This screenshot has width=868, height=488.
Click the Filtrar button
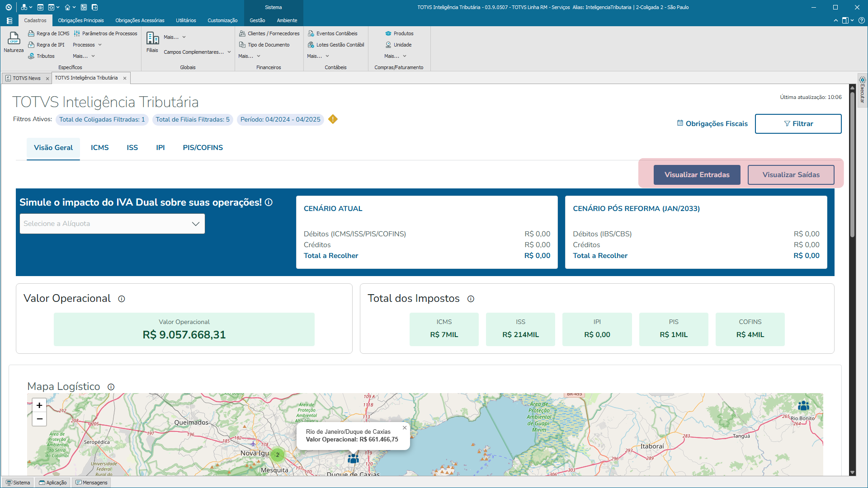pos(798,124)
